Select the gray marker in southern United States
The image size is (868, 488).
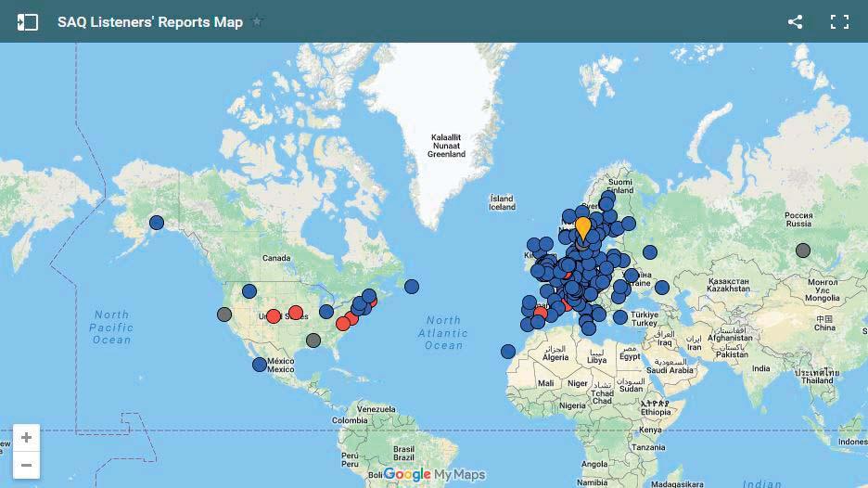313,340
